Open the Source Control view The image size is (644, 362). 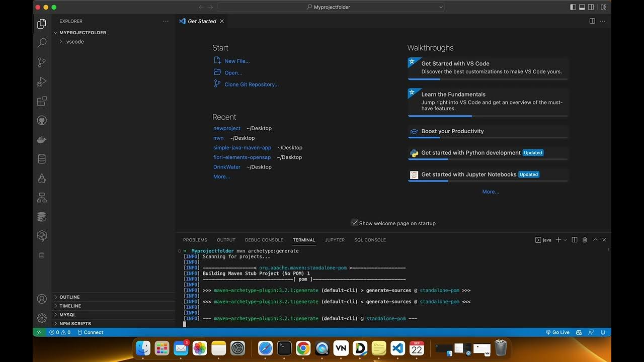42,62
